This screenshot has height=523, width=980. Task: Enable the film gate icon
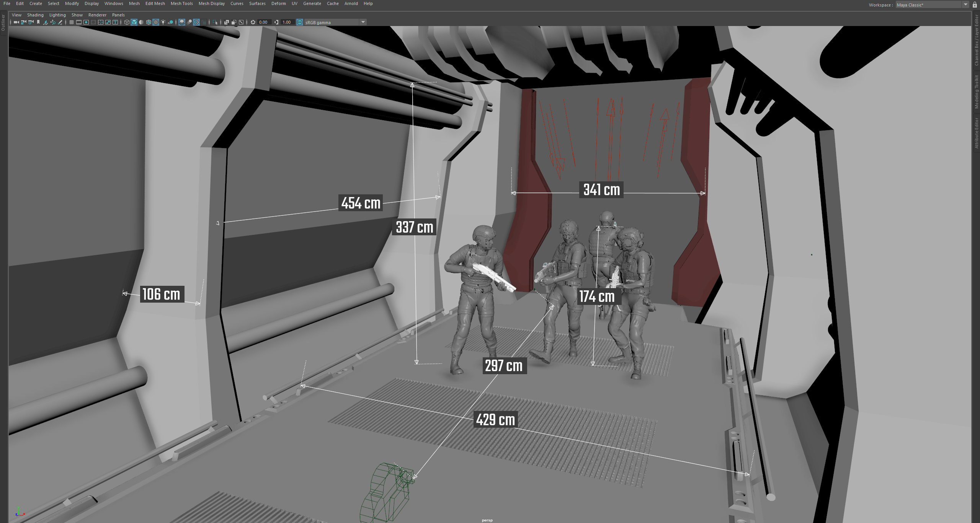pos(79,22)
